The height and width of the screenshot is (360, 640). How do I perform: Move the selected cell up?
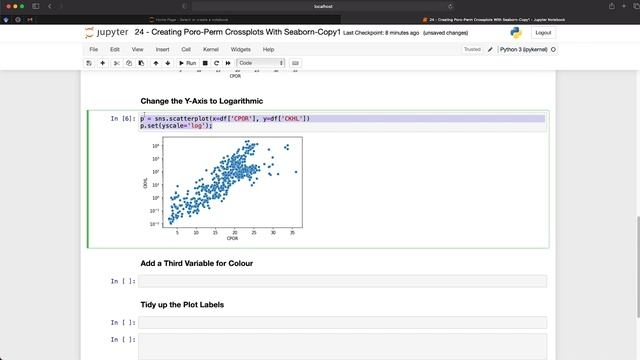click(x=156, y=63)
